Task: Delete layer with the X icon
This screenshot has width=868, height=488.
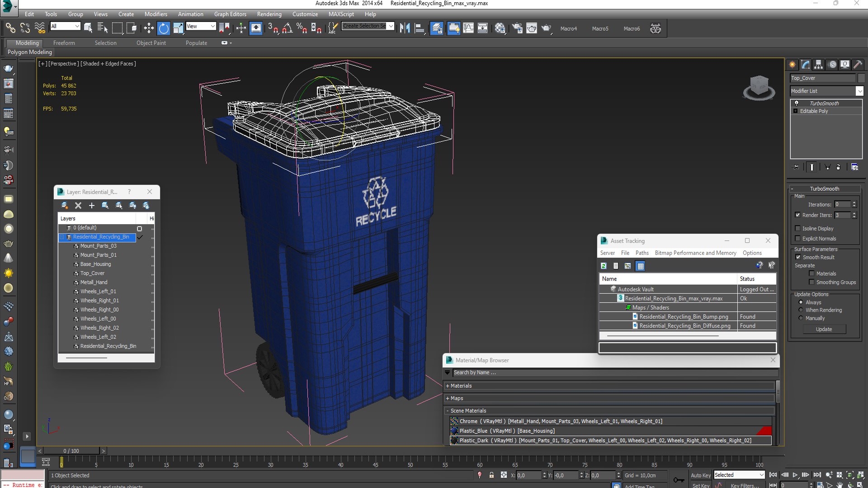Action: (x=78, y=206)
